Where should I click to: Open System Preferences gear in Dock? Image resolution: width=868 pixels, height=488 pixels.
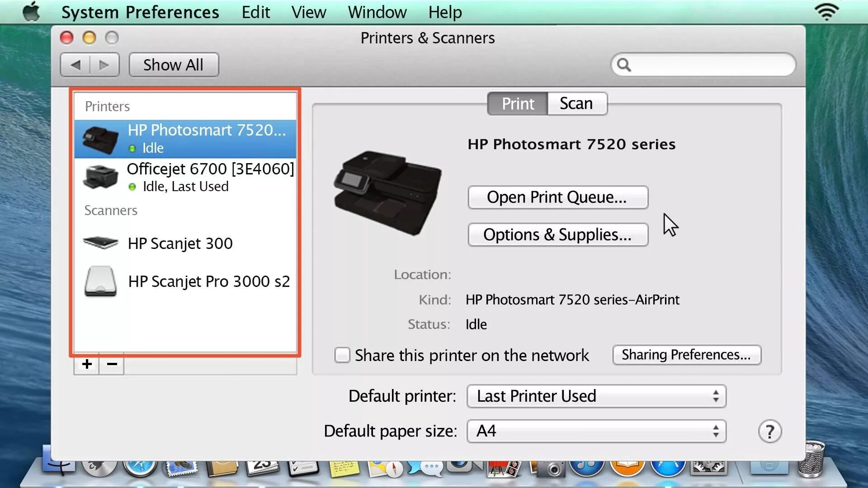(708, 468)
